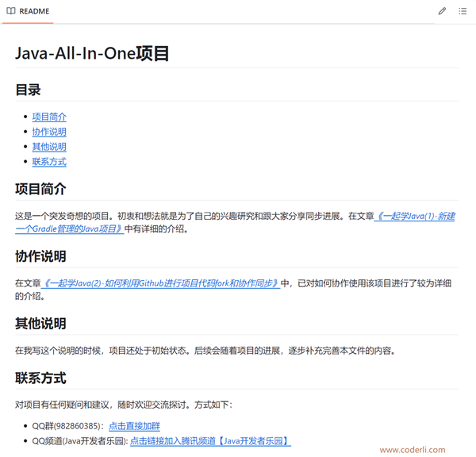Click the 目录 section heading

pyautogui.click(x=28, y=90)
